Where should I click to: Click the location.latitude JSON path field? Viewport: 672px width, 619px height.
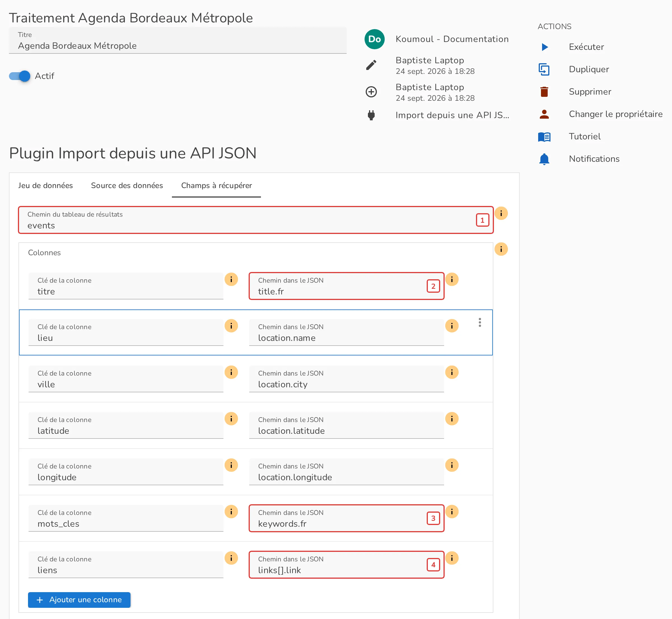pos(347,426)
